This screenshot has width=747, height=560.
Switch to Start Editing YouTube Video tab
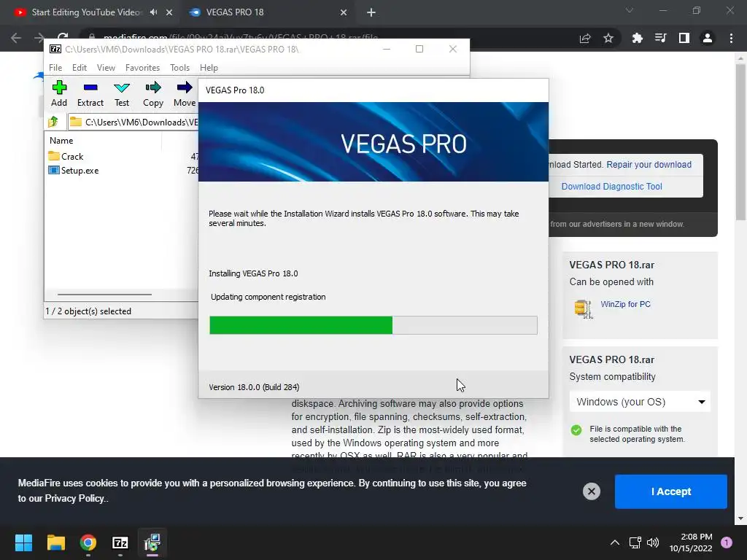86,12
